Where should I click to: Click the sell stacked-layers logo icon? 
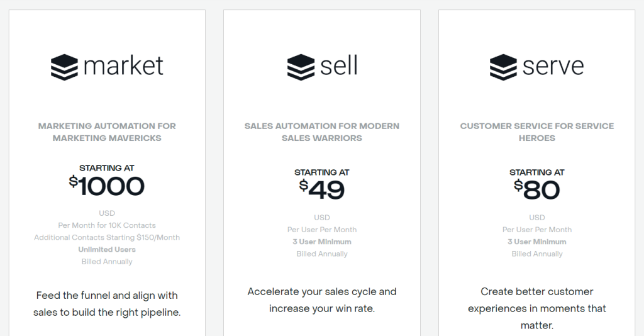click(301, 67)
